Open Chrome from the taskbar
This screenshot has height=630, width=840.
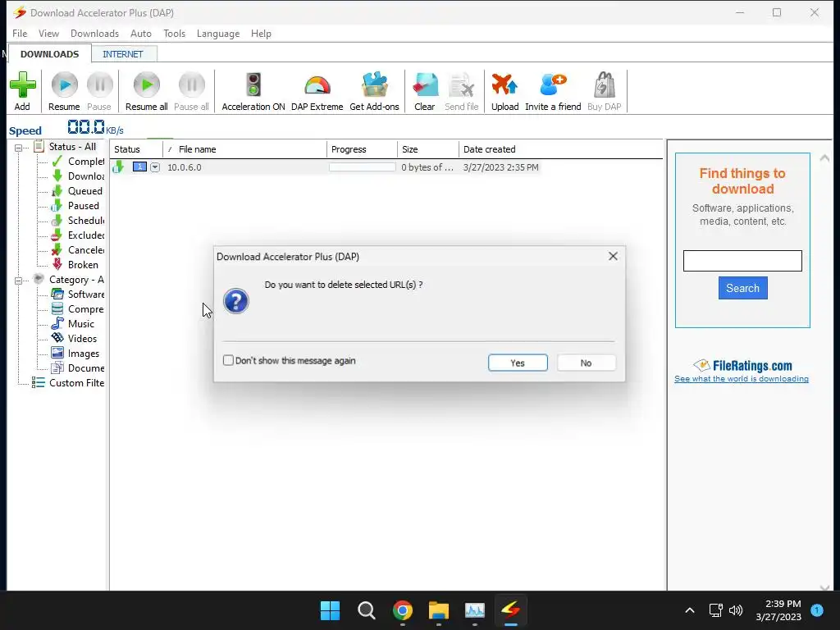tap(402, 610)
